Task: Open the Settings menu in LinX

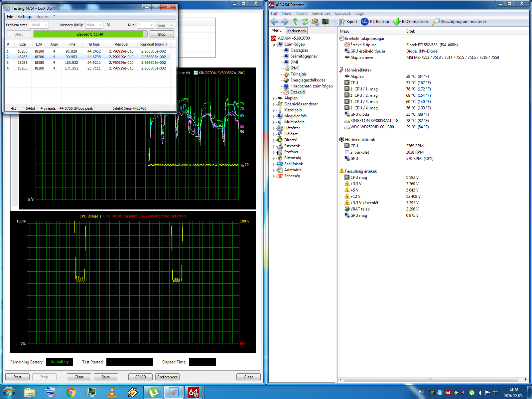Action: pos(25,17)
